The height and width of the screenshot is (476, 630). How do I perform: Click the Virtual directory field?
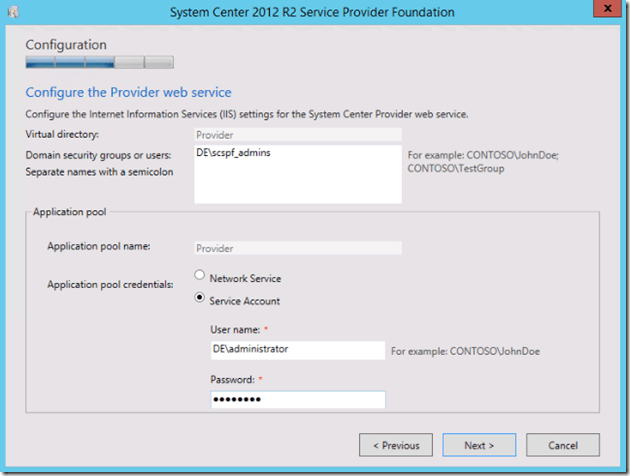point(297,133)
